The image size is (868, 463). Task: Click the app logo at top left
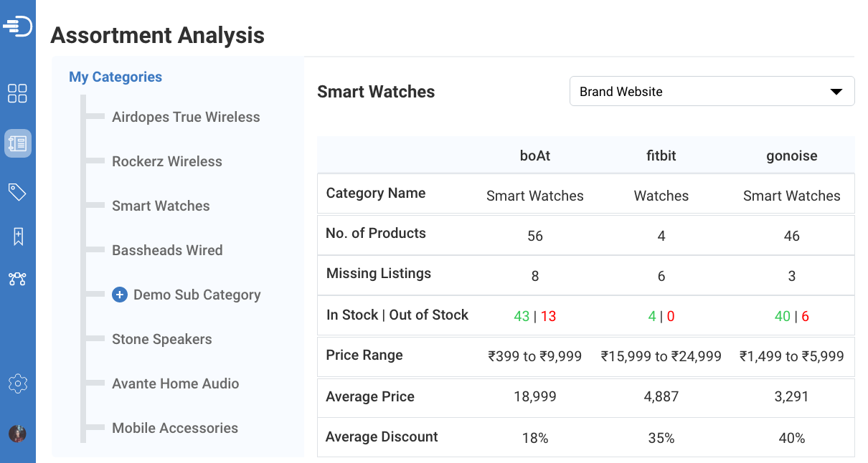pos(18,25)
